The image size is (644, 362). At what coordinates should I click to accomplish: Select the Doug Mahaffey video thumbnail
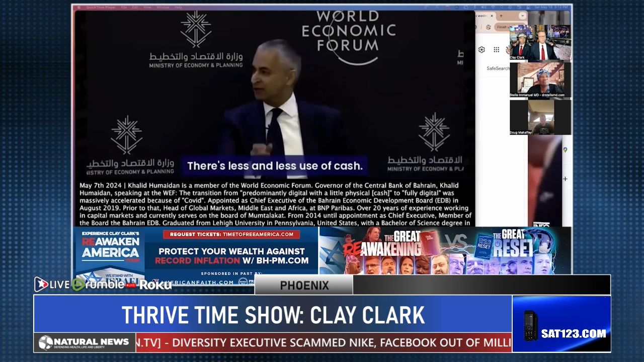(x=540, y=117)
